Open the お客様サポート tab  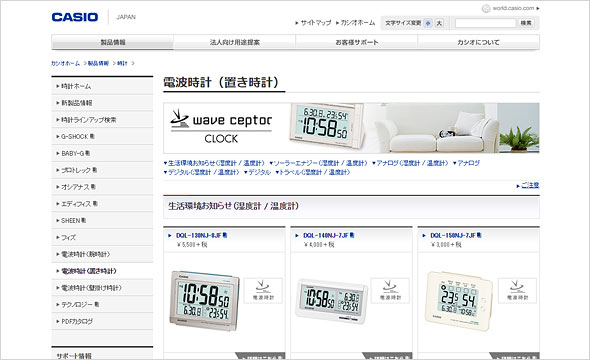point(356,42)
